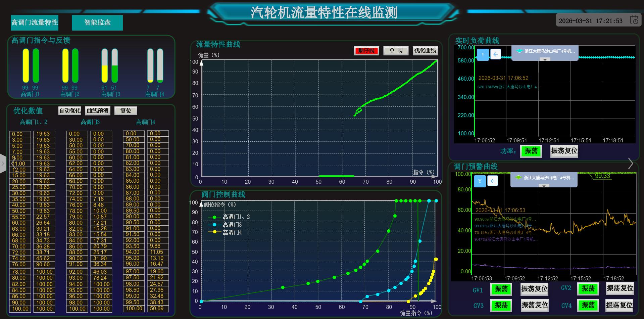Viewport: 644px width, 319px height.
Task: Toggle the 单阀 mode button
Action: [396, 51]
